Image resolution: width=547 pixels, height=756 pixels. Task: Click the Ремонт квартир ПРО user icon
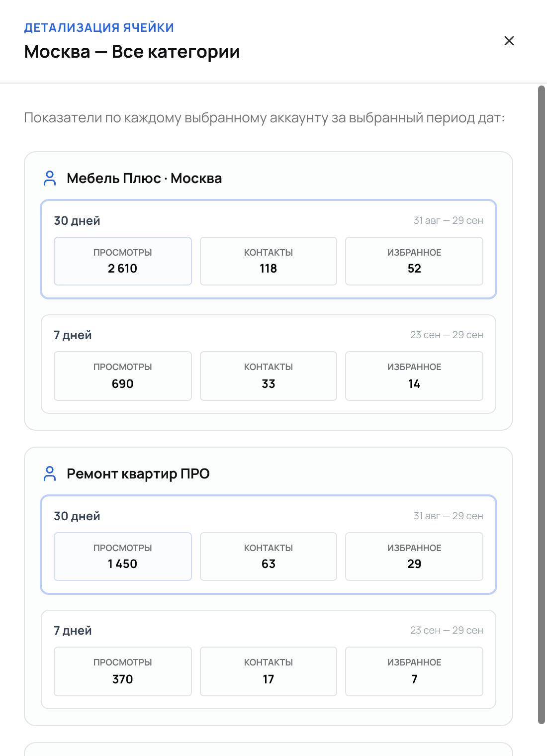(x=50, y=473)
